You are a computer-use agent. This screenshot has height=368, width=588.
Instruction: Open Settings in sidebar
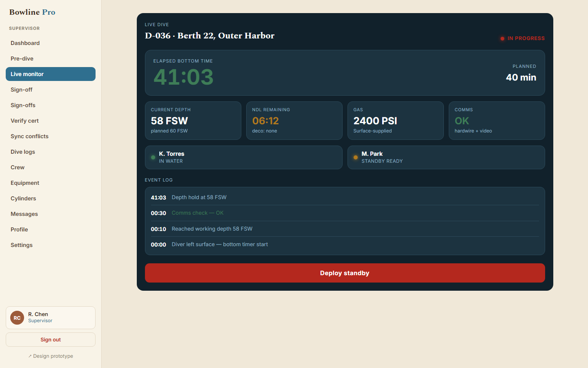point(51,245)
